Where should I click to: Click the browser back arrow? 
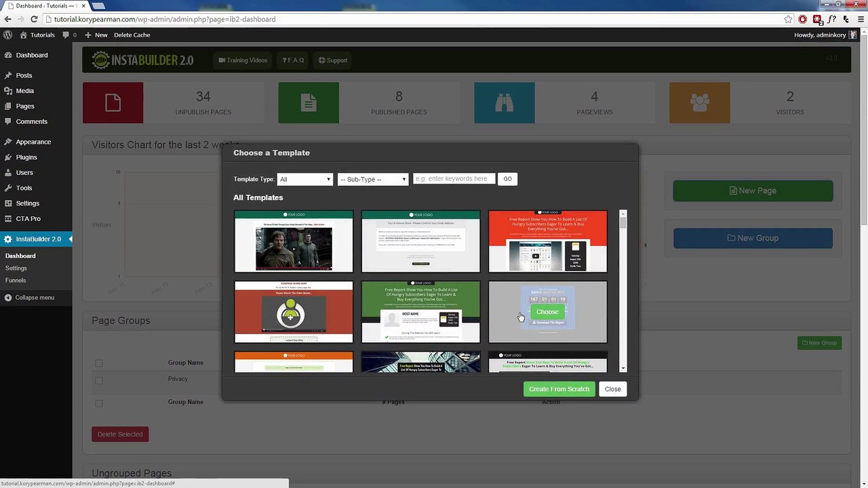(x=7, y=19)
